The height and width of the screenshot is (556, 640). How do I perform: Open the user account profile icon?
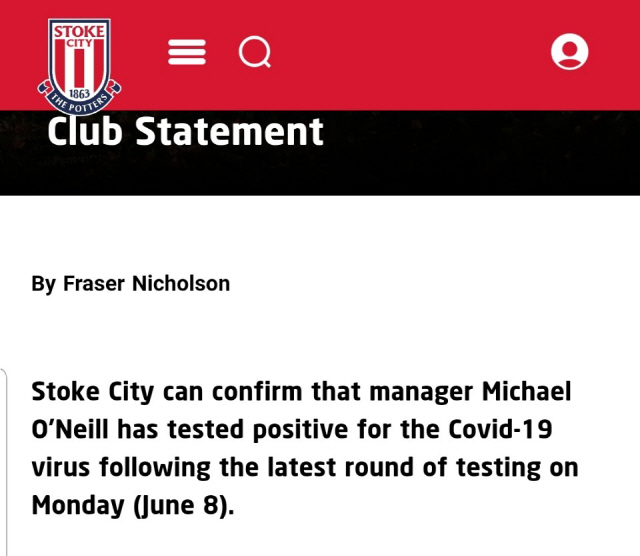pos(569,51)
